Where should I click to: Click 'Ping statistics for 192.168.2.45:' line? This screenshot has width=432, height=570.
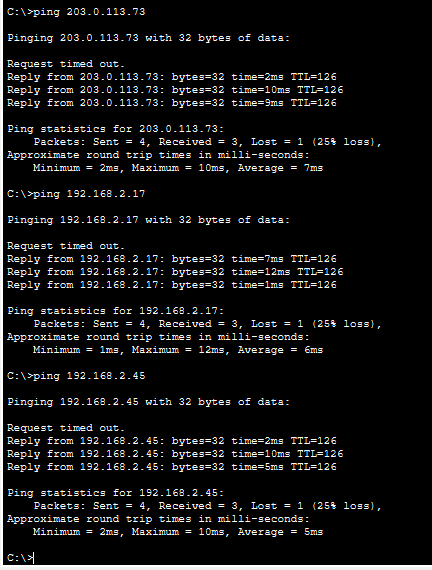coord(116,493)
